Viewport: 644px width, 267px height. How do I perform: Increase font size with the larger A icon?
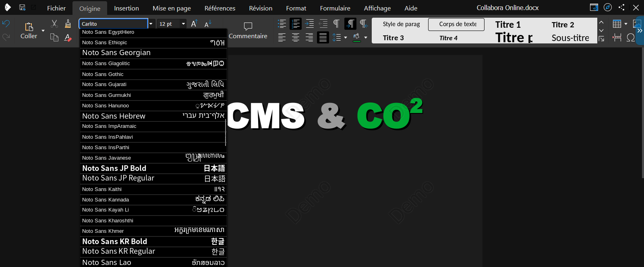194,24
